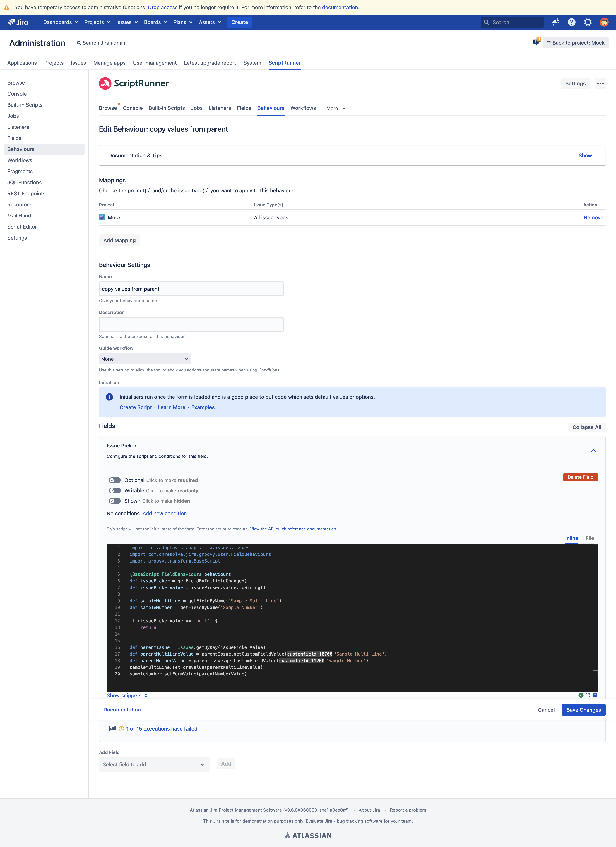Remove the Mock project mapping
Viewport: 616px width, 847px height.
(x=594, y=217)
